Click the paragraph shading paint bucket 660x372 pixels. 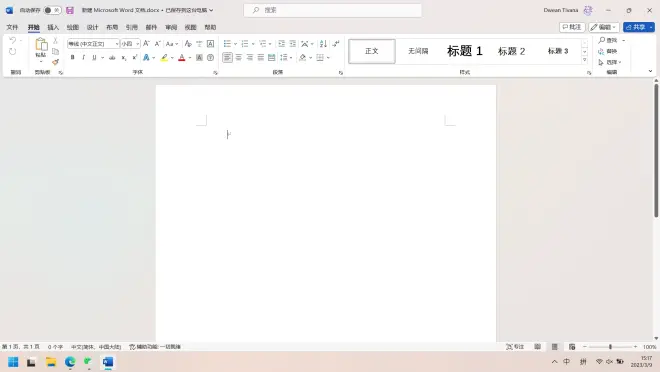tap(302, 57)
